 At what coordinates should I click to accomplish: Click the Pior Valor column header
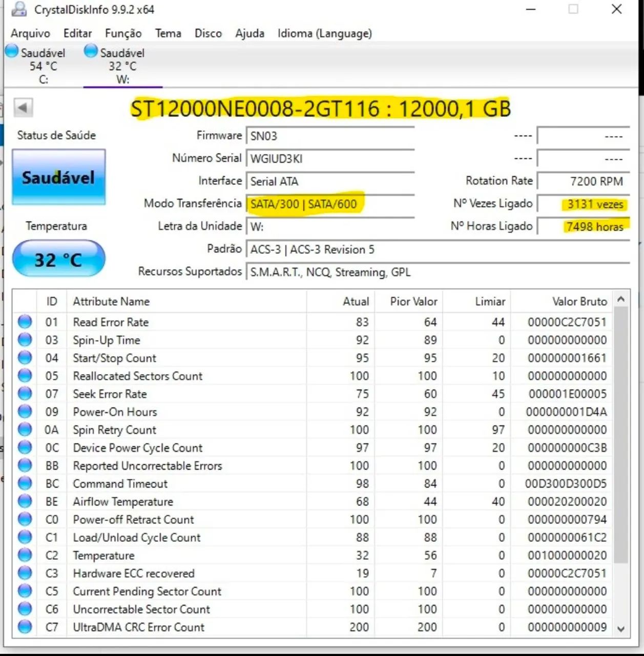coord(409,301)
